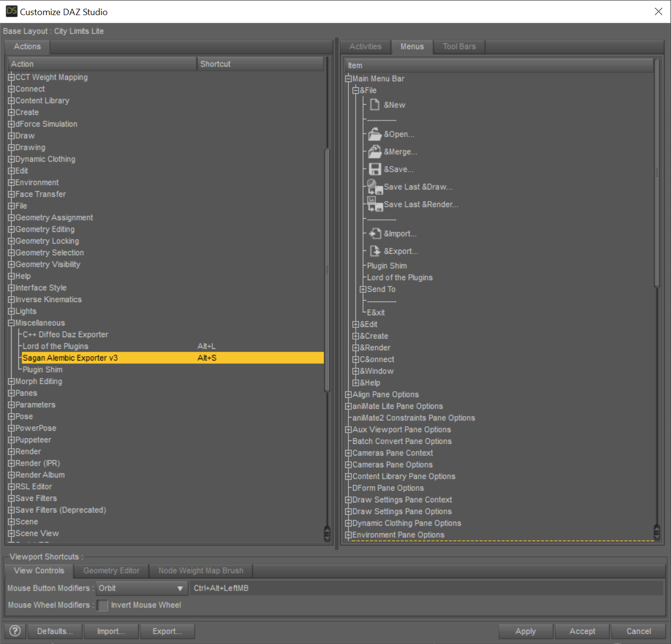Click the Alt+S shortcut cell
The width and height of the screenshot is (671, 644).
coord(207,358)
